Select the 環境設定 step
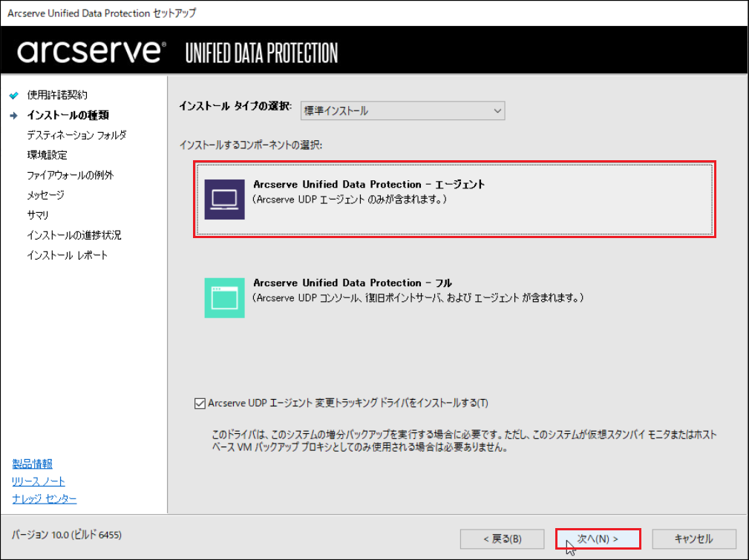The height and width of the screenshot is (560, 749). pyautogui.click(x=48, y=155)
